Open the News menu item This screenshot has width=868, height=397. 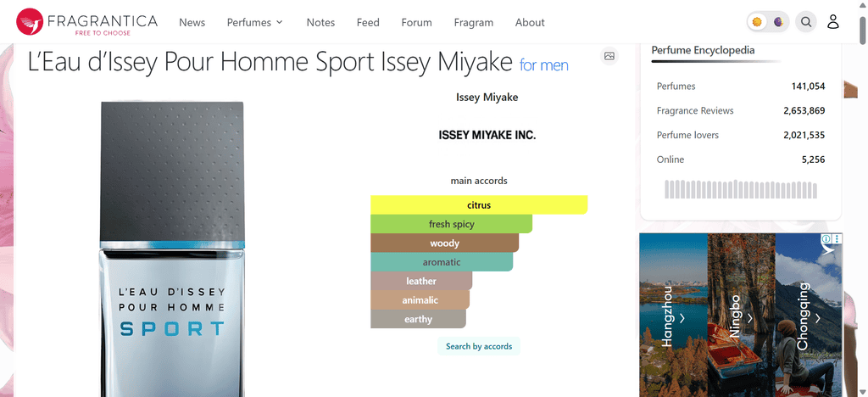click(192, 23)
